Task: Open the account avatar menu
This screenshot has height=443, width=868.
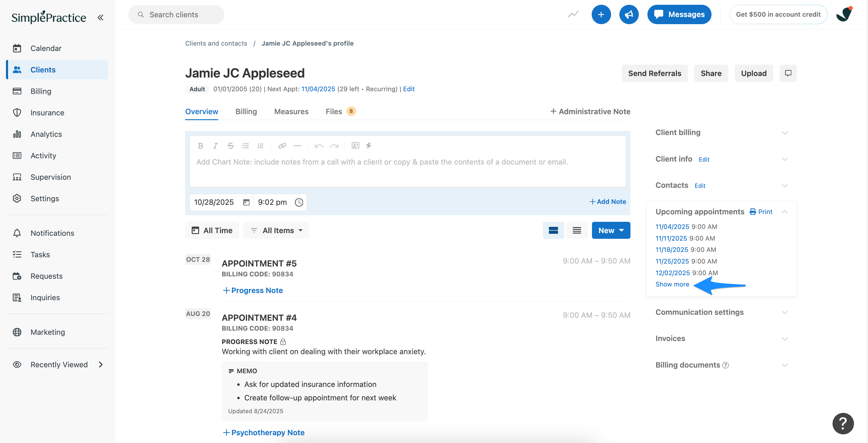Action: coord(844,15)
